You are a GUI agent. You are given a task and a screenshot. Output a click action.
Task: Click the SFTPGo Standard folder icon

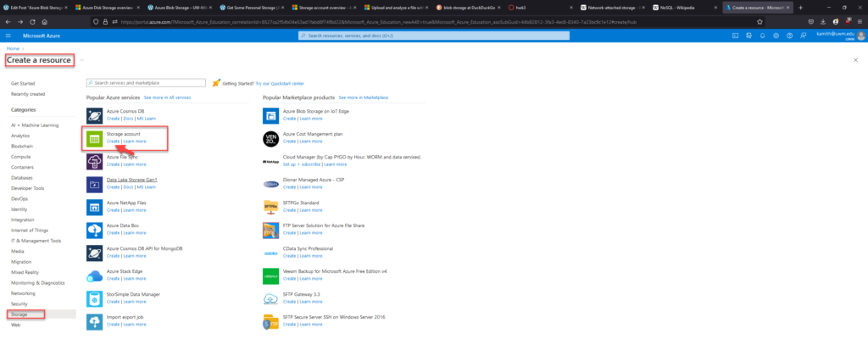tap(270, 208)
